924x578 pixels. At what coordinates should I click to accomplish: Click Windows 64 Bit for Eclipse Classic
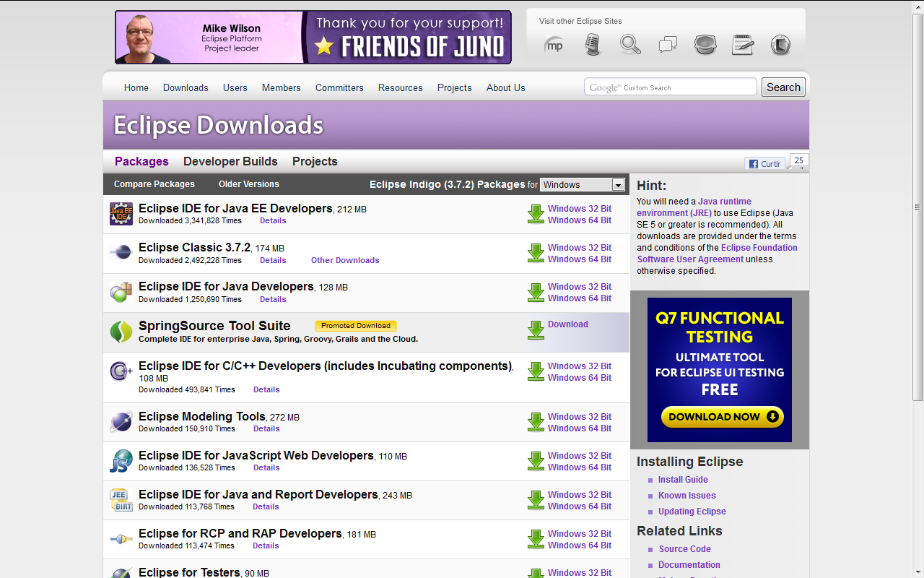(x=580, y=259)
